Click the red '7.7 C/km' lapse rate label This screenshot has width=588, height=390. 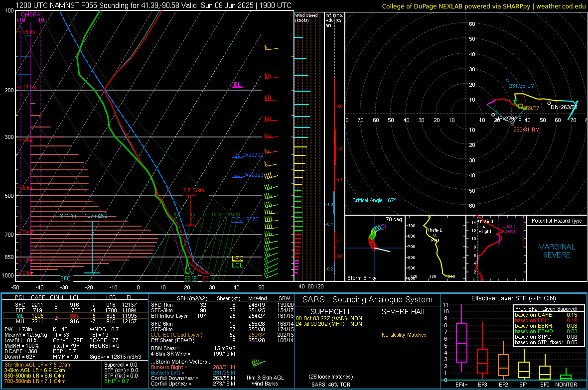click(193, 190)
